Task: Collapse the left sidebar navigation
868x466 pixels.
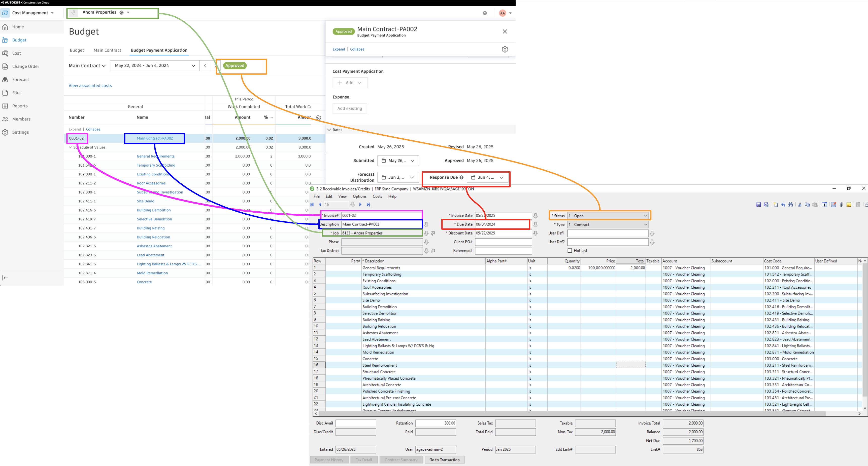Action: (x=5, y=278)
